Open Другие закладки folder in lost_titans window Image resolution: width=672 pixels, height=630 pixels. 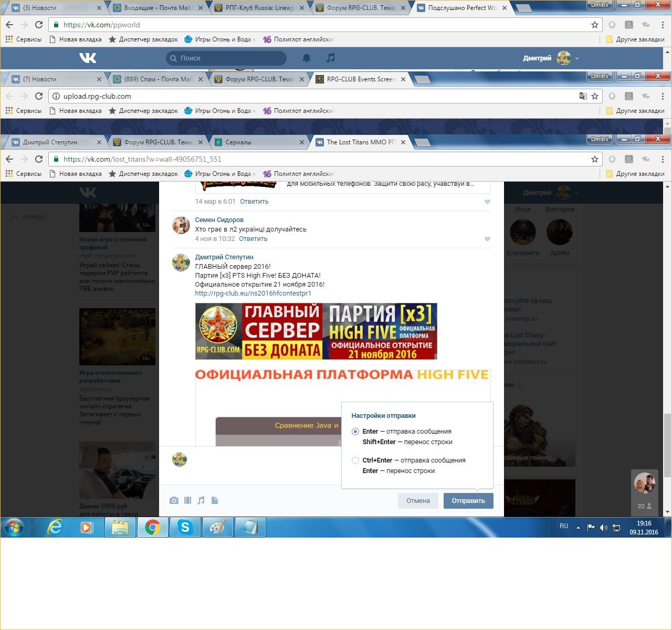[x=635, y=174]
